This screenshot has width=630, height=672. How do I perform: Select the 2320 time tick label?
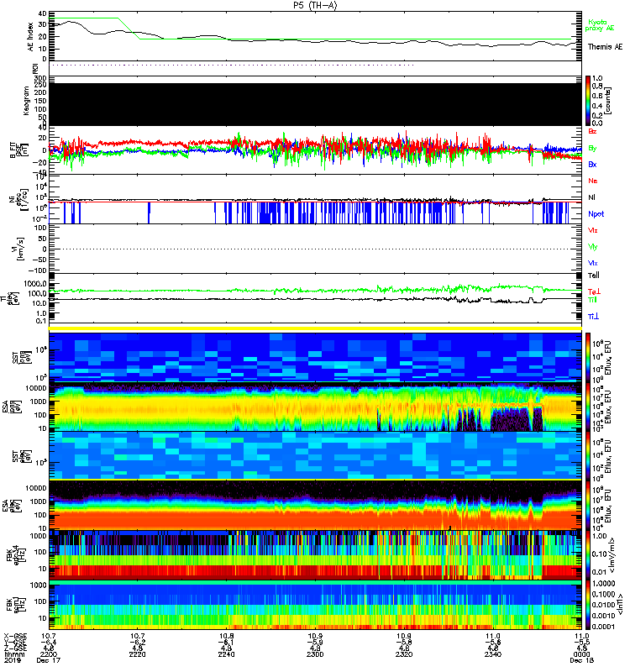tap(404, 654)
